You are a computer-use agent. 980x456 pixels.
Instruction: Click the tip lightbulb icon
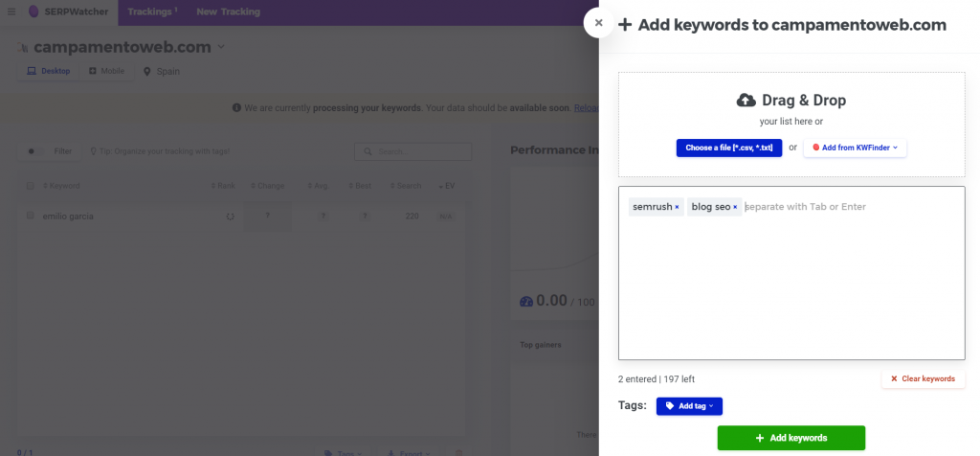[94, 151]
